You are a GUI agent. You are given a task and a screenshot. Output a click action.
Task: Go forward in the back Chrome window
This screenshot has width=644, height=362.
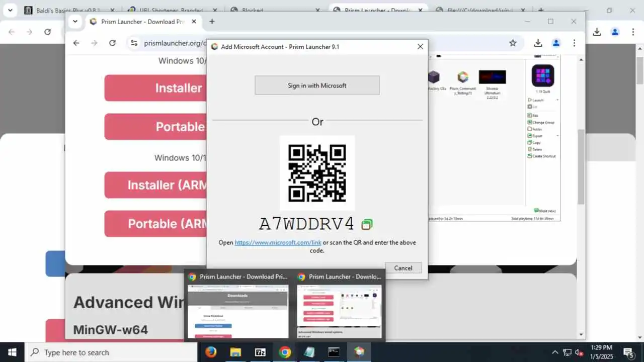[29, 32]
